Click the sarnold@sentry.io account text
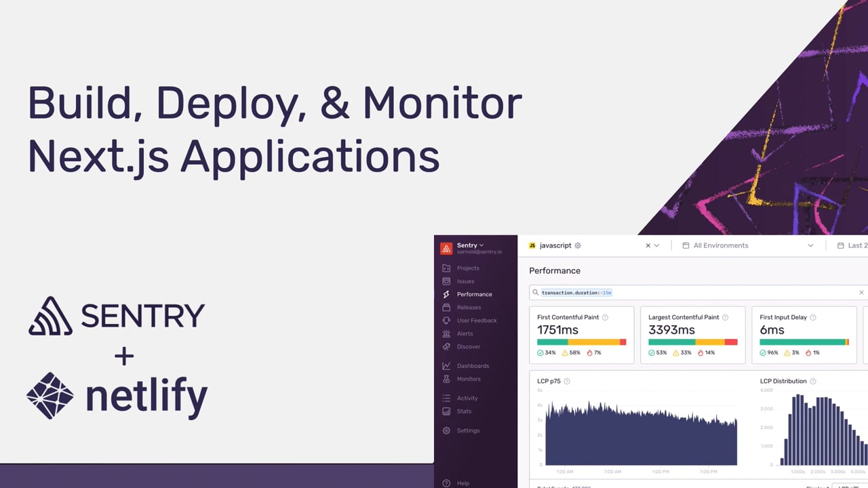This screenshot has width=868, height=488. click(x=479, y=251)
